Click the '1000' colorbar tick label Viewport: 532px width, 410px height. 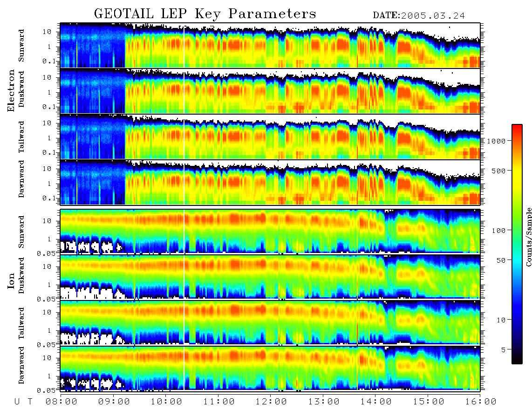(x=497, y=141)
